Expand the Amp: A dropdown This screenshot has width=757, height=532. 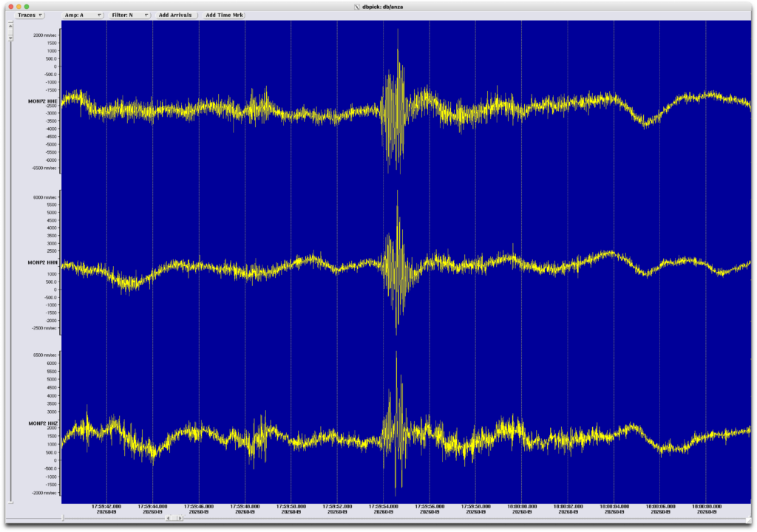click(x=83, y=15)
